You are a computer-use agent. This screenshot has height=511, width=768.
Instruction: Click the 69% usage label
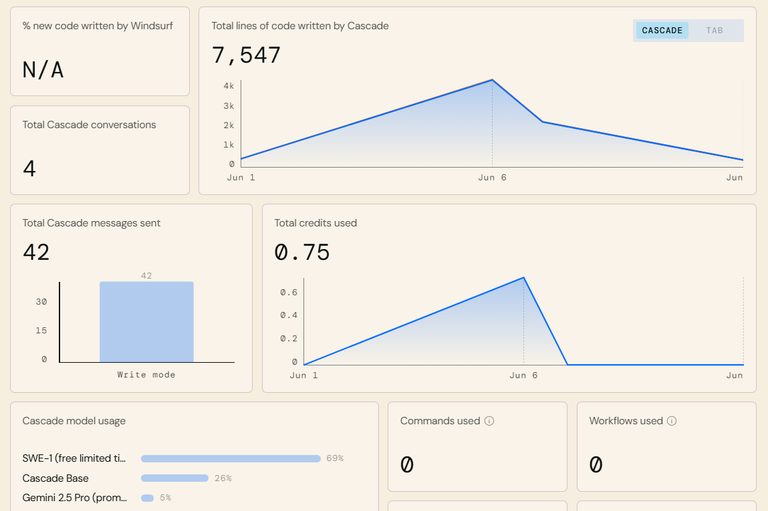pos(335,459)
